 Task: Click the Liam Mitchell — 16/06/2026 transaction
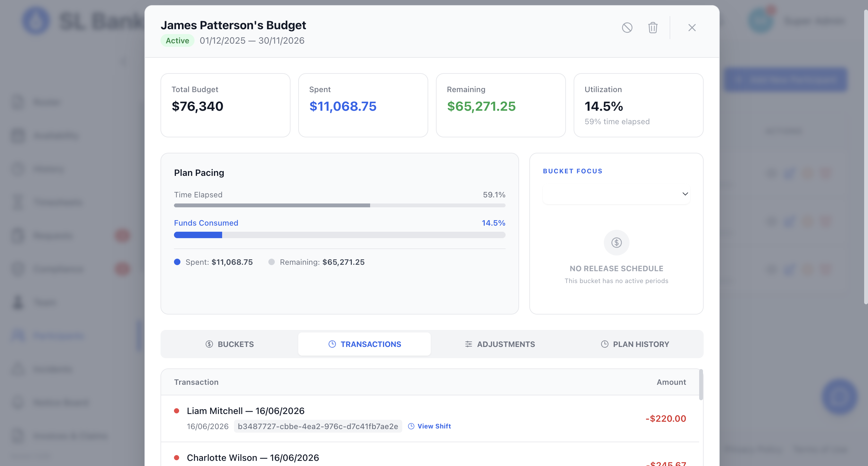click(246, 411)
